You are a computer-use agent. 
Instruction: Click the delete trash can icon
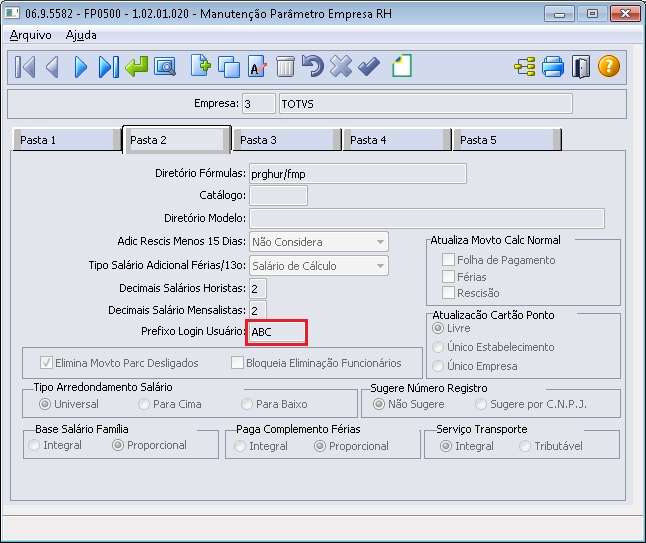tap(285, 67)
